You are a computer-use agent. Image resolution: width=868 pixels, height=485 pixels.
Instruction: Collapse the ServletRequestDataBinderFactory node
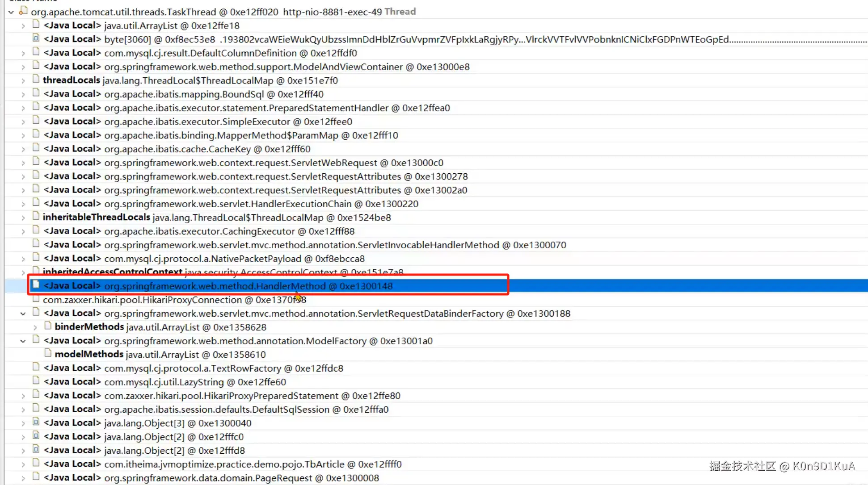23,314
